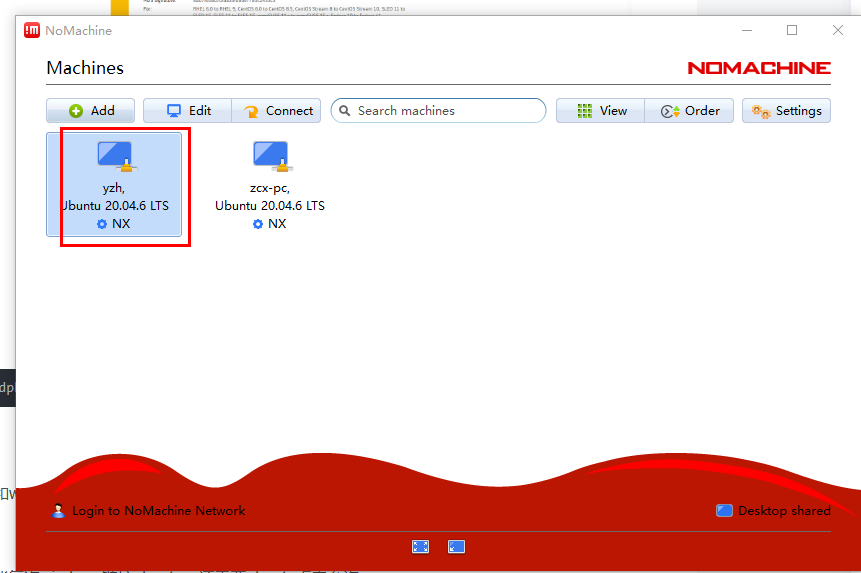Click the Edit button
This screenshot has width=861, height=573.
188,111
